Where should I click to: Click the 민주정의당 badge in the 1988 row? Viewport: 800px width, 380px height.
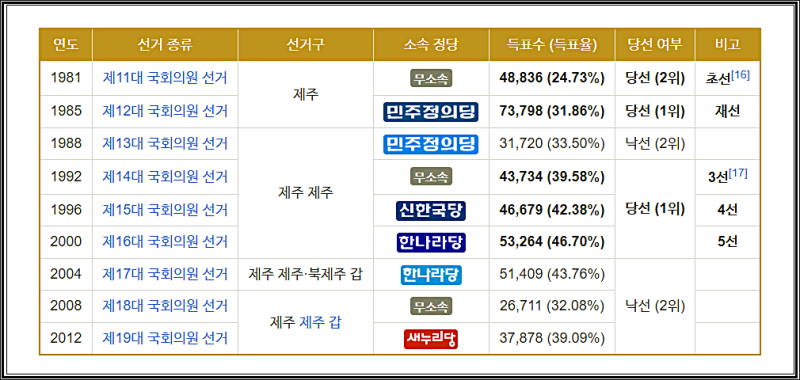coord(431,144)
